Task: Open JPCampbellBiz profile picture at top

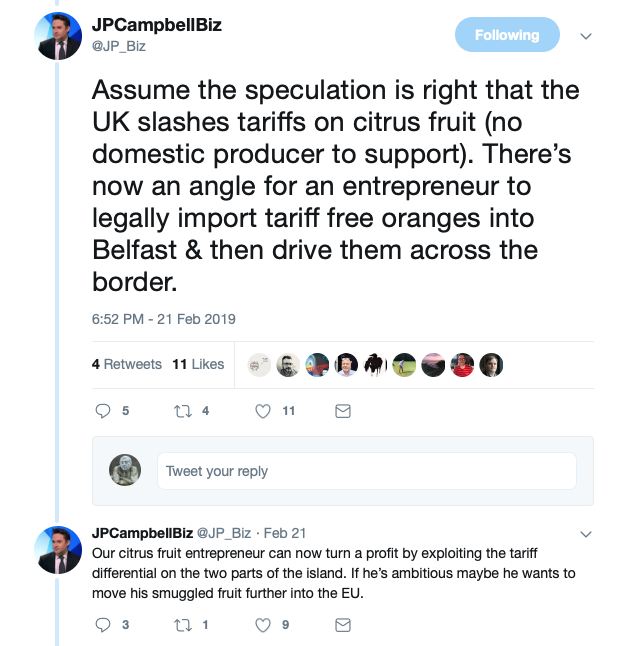Action: click(58, 36)
